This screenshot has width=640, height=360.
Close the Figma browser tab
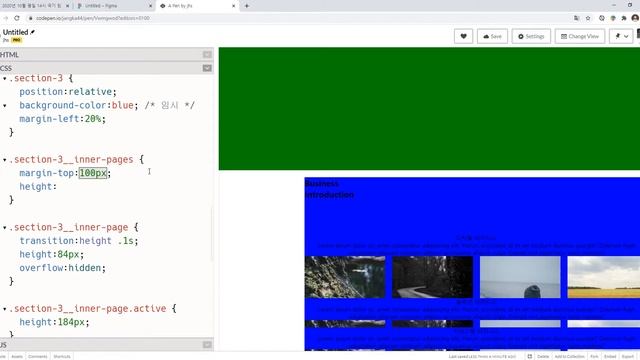(150, 6)
